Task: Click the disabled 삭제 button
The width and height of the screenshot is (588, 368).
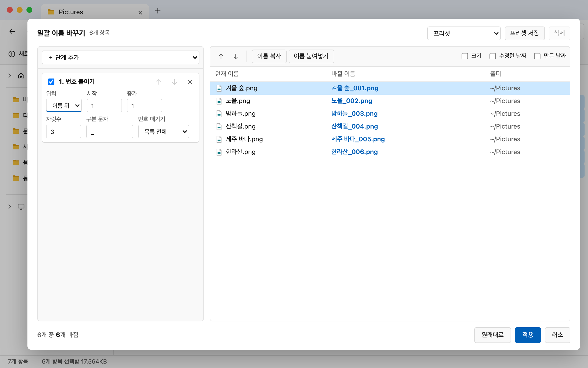Action: coord(559,33)
